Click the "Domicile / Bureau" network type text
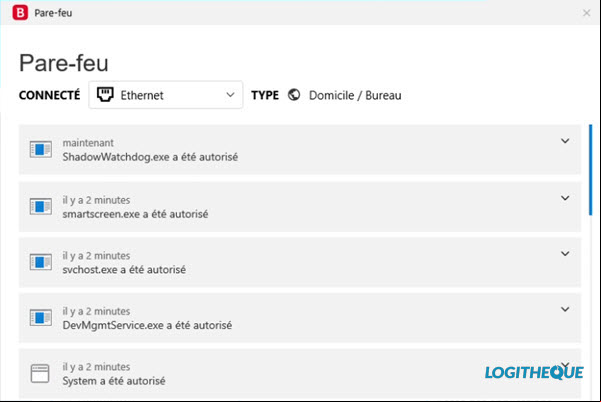This screenshot has height=402, width=601. [355, 95]
